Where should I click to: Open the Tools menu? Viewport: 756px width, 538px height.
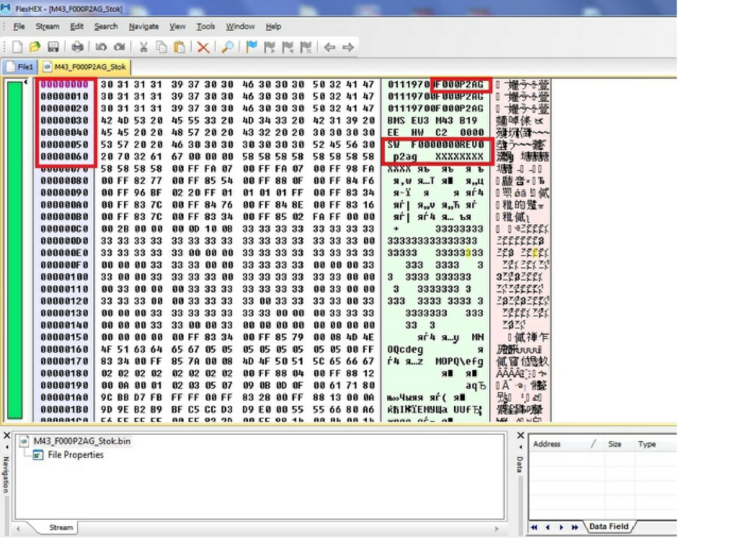click(x=206, y=27)
